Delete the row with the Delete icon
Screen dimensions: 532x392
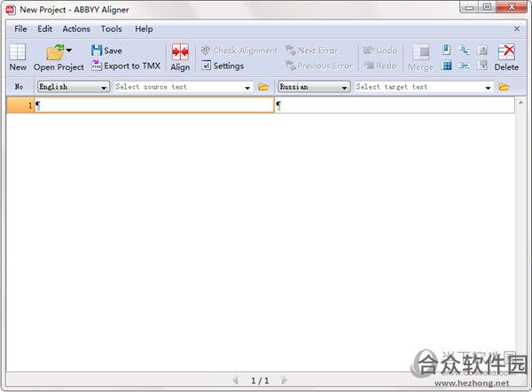(506, 52)
